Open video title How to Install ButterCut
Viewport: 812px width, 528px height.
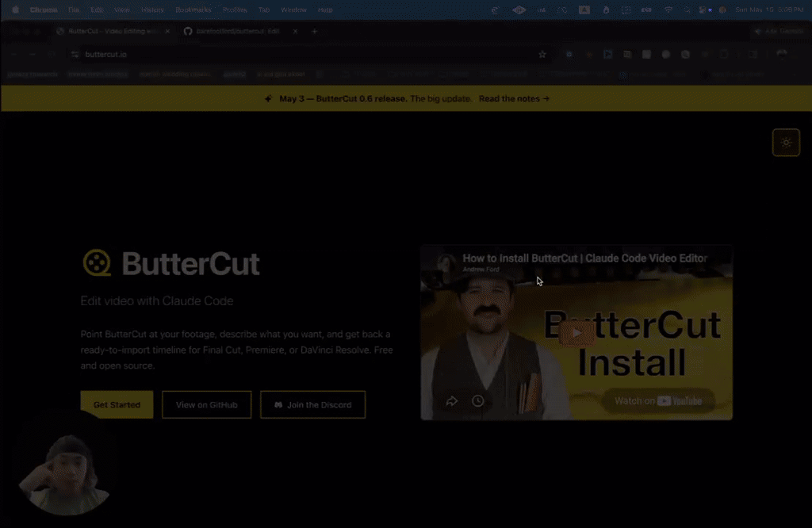coord(584,258)
